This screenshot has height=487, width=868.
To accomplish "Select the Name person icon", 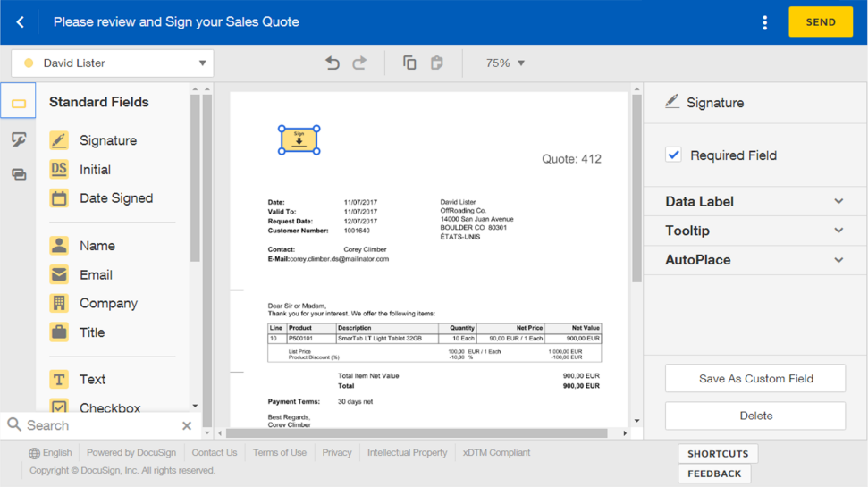I will pyautogui.click(x=59, y=245).
